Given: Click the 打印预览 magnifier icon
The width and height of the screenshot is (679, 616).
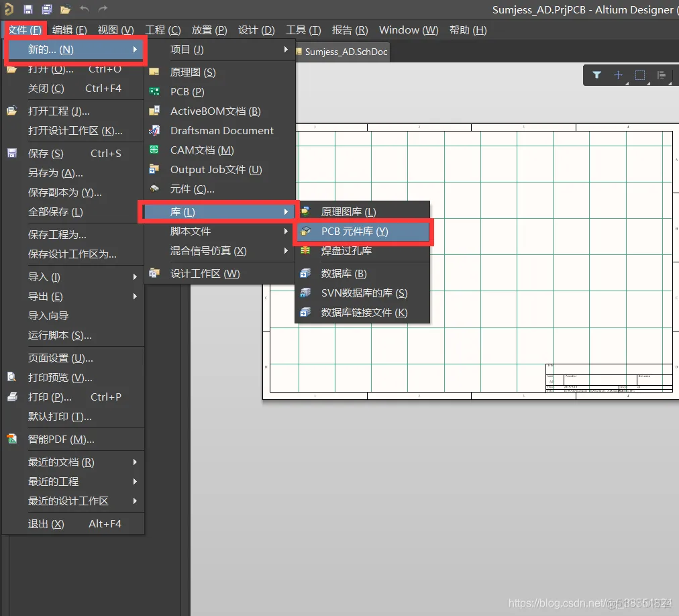Looking at the screenshot, I should tap(12, 377).
